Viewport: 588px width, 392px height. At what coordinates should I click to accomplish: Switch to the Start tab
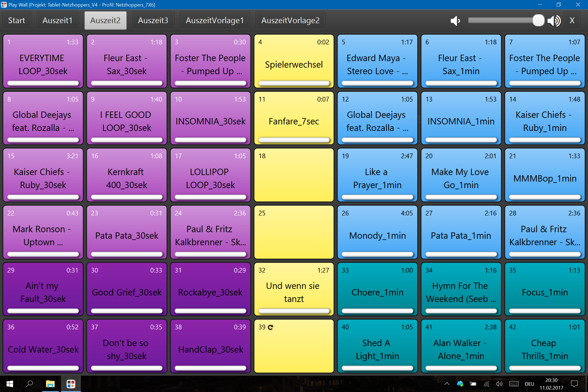coord(17,20)
